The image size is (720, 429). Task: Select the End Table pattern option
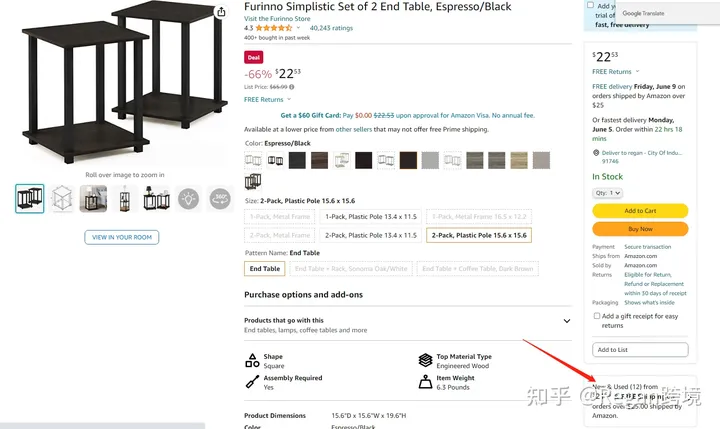264,268
